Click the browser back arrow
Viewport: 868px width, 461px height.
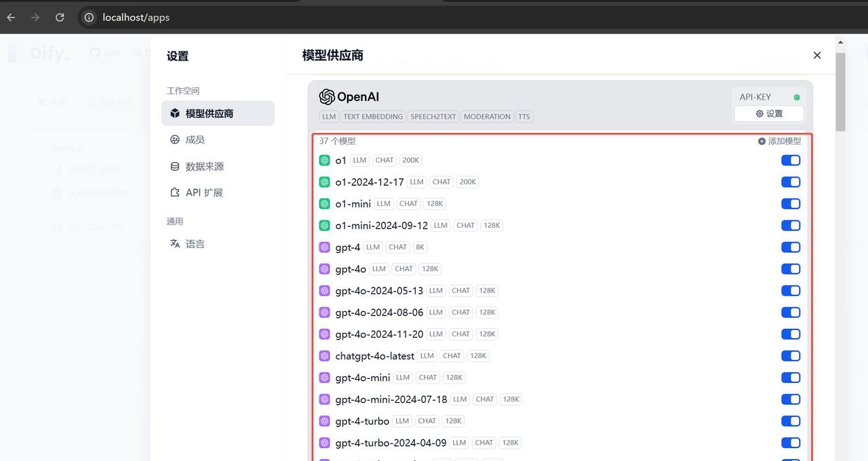10,17
